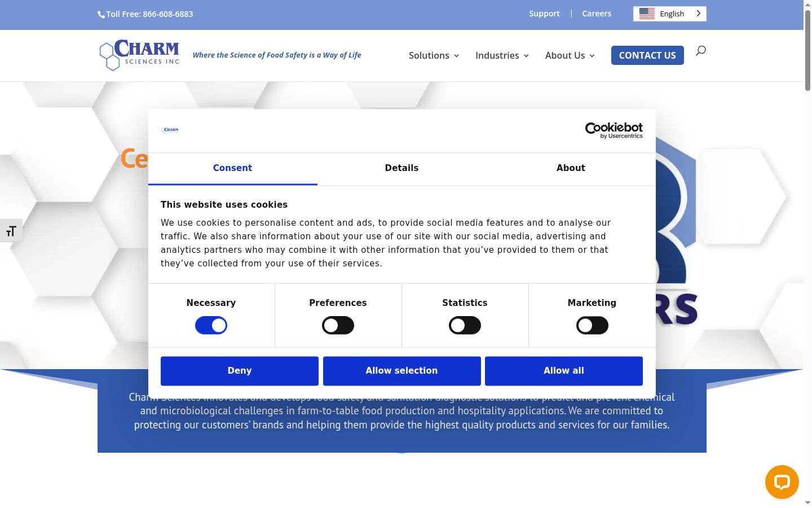Screen dimensions: 812x508
Task: Open the search magnifier icon
Action: 700,51
